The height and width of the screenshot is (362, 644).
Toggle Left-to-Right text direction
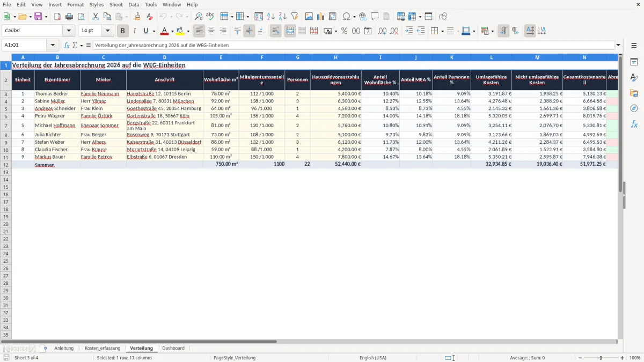coord(503,31)
